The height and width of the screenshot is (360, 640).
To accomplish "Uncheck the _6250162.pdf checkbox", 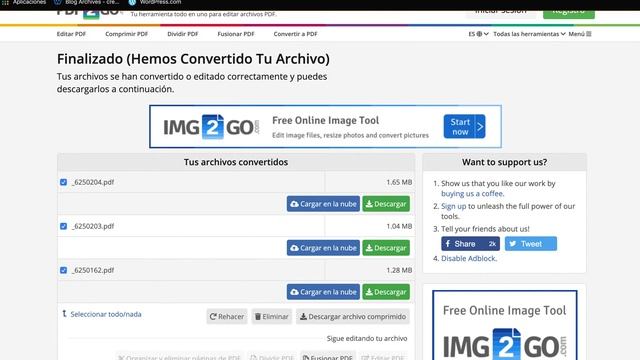I will 63,270.
